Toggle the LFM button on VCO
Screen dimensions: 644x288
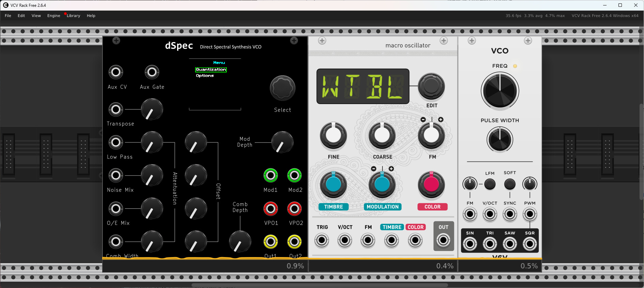coord(490,184)
